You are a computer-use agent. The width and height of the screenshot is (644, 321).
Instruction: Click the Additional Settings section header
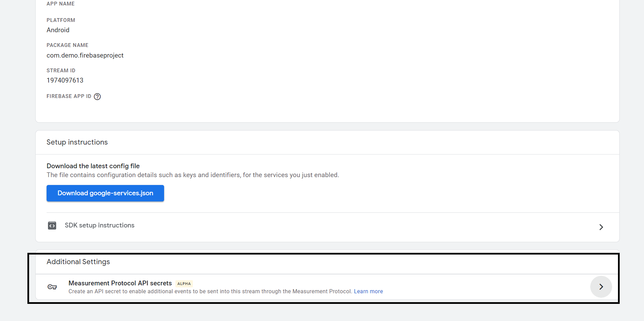(x=78, y=262)
